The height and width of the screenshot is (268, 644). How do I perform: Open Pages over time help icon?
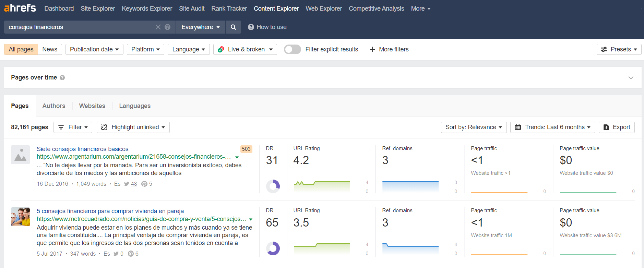click(x=62, y=77)
